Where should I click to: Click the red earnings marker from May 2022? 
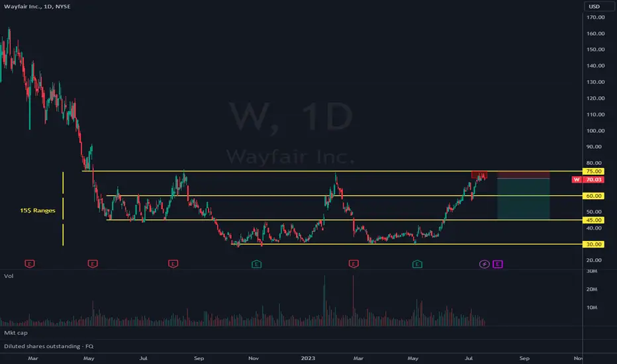point(93,263)
